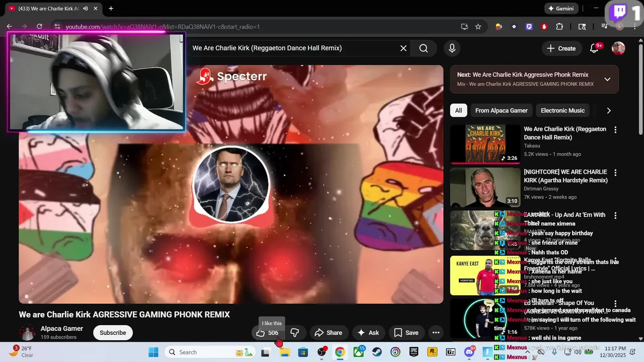Start voice search with the microphone icon
Image resolution: width=644 pixels, height=362 pixels.
452,48
